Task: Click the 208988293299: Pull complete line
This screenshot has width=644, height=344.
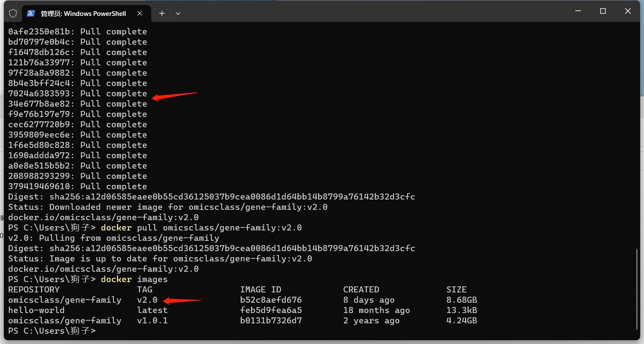Action: (77, 176)
